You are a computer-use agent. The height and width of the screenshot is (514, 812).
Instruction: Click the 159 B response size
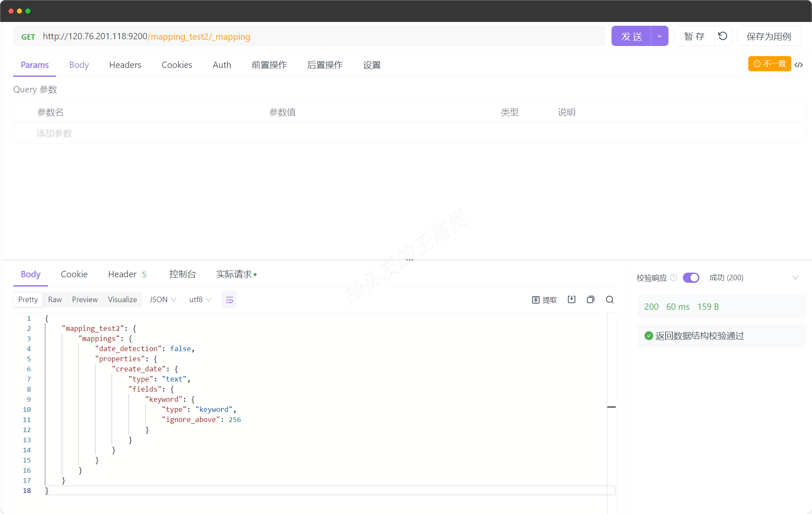coord(708,307)
